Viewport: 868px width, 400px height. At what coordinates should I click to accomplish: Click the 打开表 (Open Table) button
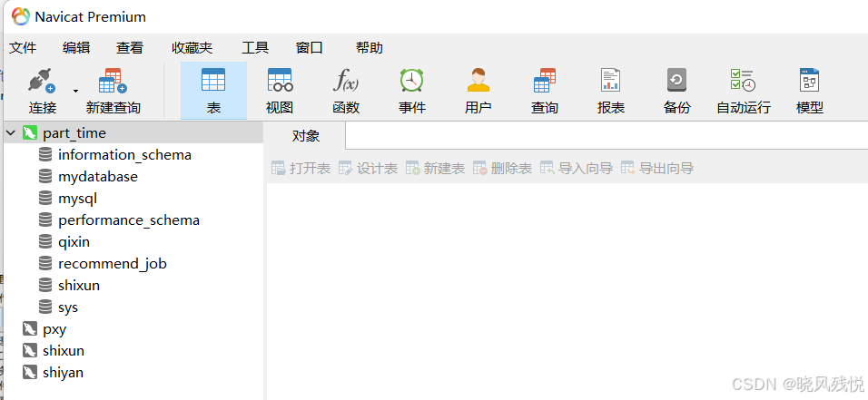(301, 168)
